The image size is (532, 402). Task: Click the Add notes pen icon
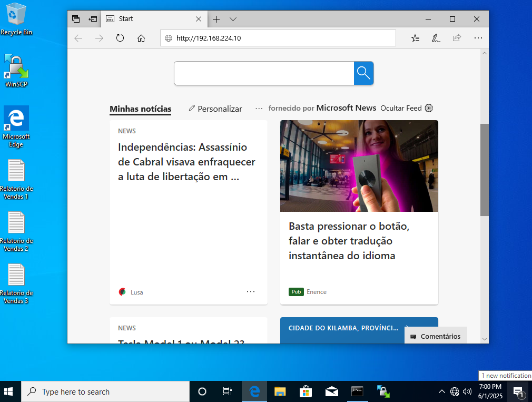pyautogui.click(x=436, y=38)
